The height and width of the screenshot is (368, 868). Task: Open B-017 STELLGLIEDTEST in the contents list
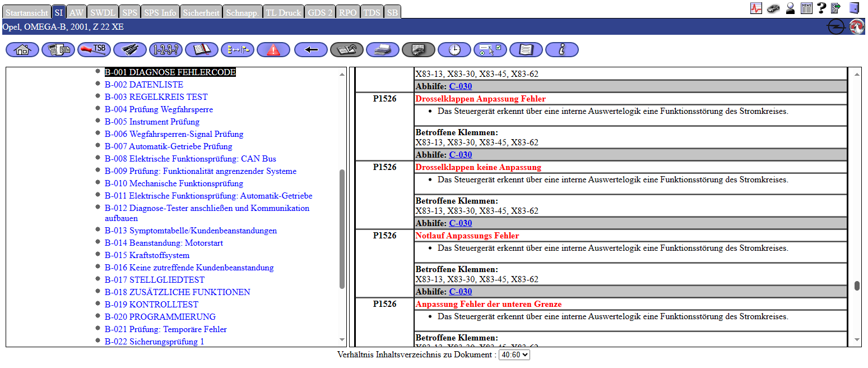166,280
